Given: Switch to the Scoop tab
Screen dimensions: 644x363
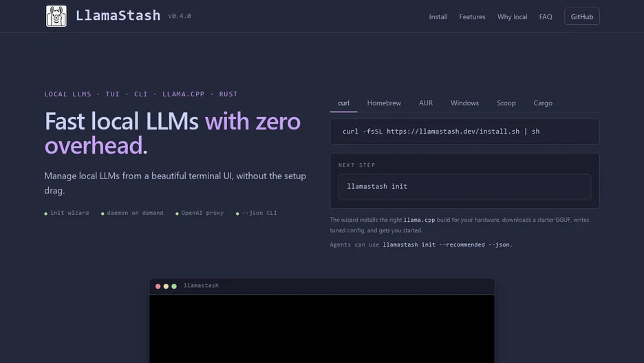Looking at the screenshot, I should [x=506, y=103].
